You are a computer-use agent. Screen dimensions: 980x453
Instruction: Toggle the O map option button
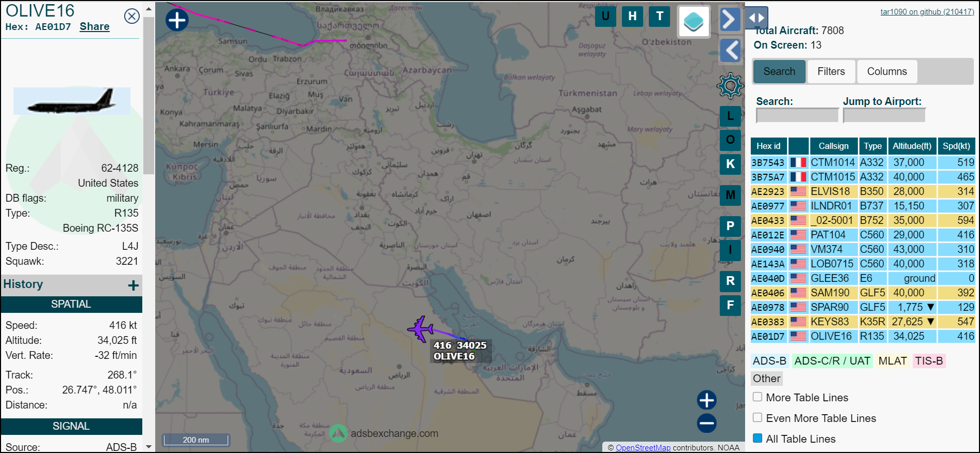click(730, 140)
